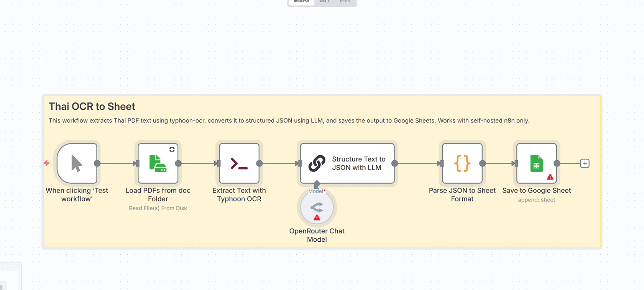
Task: Add node via plus after Google Sheet
Action: 585,163
